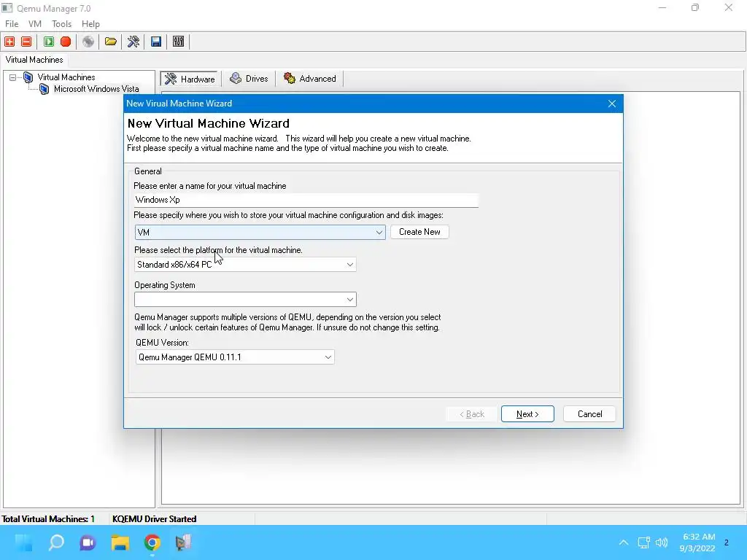Viewport: 747px width, 560px height.
Task: Switch to the Hardware tab
Action: coord(190,79)
